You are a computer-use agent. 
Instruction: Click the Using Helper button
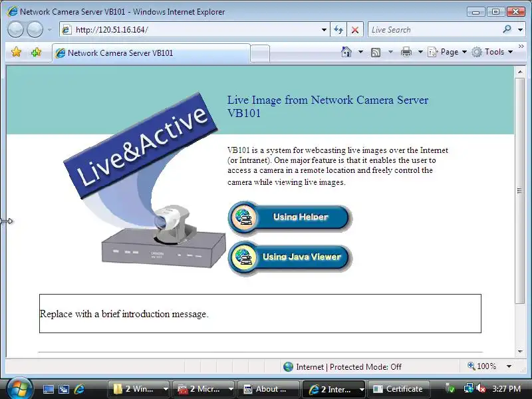[290, 217]
